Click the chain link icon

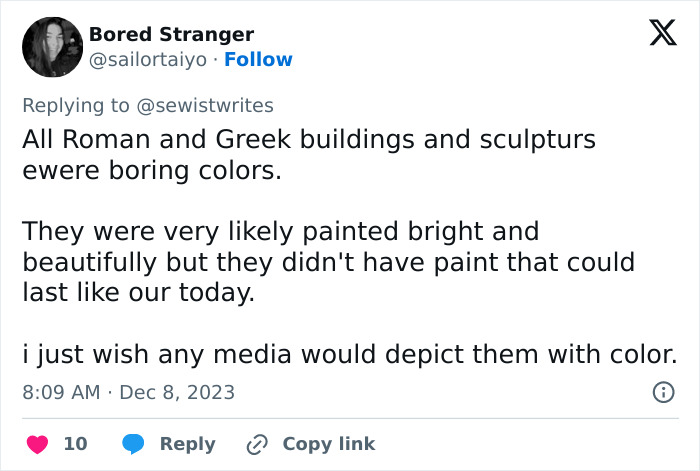pyautogui.click(x=257, y=443)
